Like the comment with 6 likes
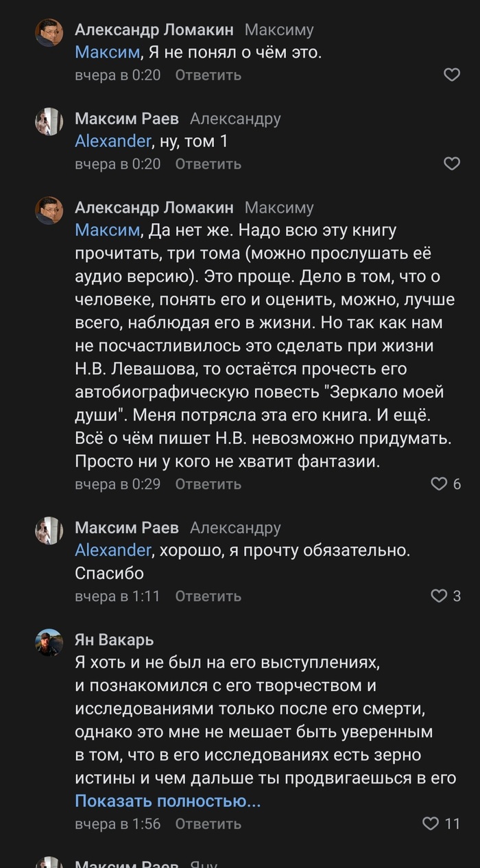 point(439,484)
